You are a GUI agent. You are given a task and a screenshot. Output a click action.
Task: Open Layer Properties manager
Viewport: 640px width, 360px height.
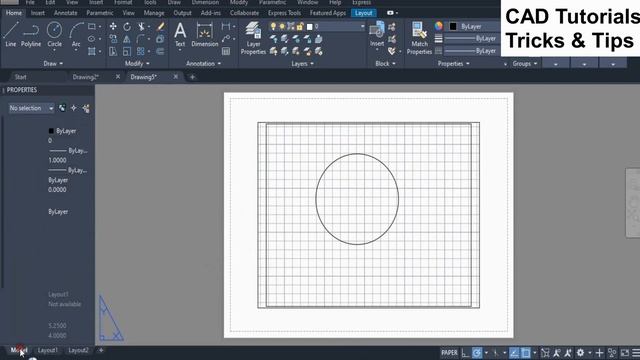[253, 38]
